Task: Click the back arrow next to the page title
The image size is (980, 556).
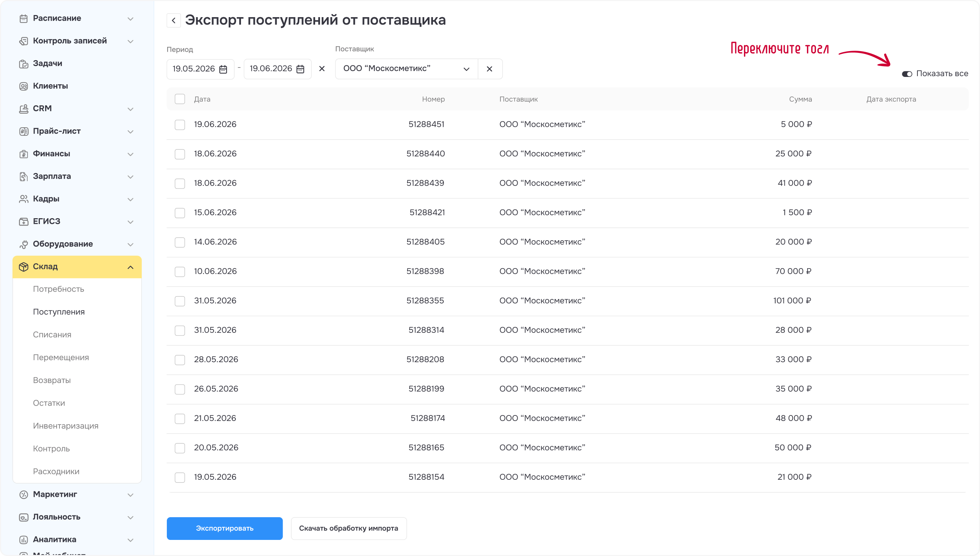Action: [174, 20]
